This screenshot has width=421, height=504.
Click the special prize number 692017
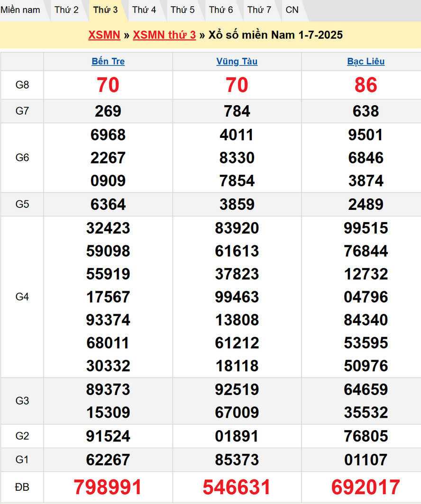coord(366,487)
